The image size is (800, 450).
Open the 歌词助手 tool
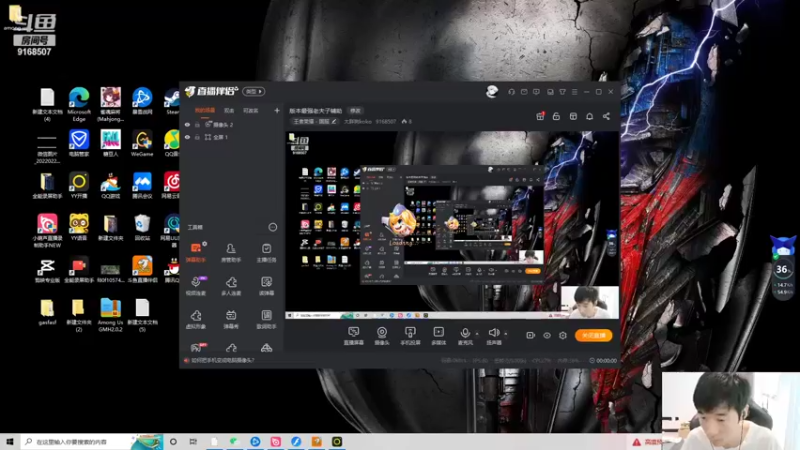tap(266, 319)
